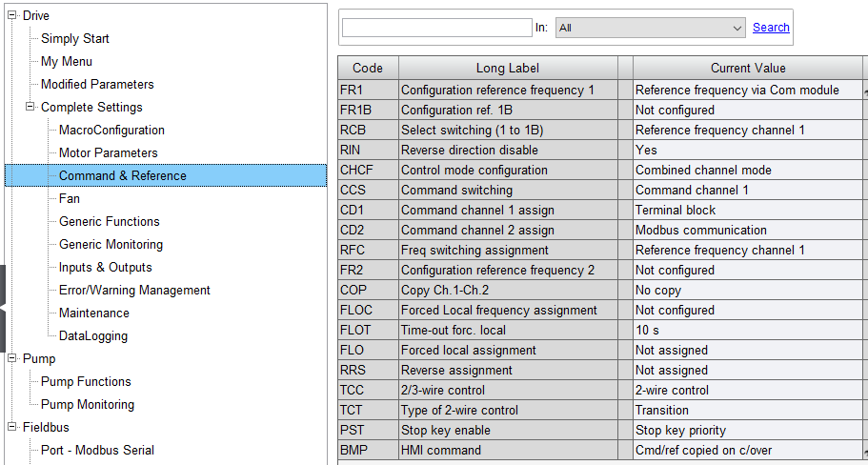Edit FR2 current value 'Not configured'
This screenshot has height=465, width=868.
click(x=748, y=271)
